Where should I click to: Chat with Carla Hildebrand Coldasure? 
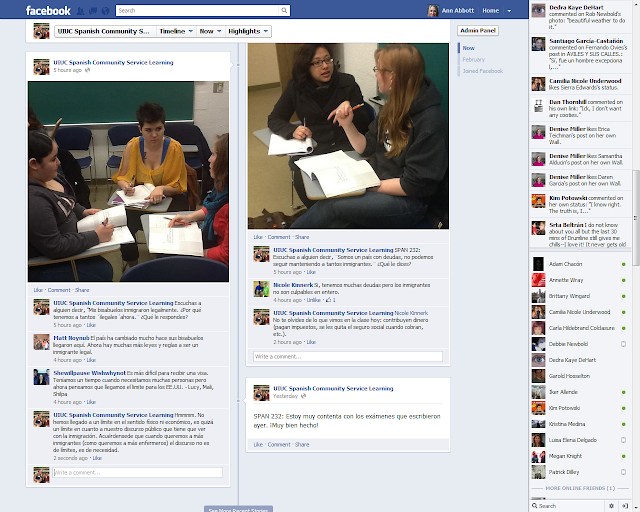click(580, 328)
